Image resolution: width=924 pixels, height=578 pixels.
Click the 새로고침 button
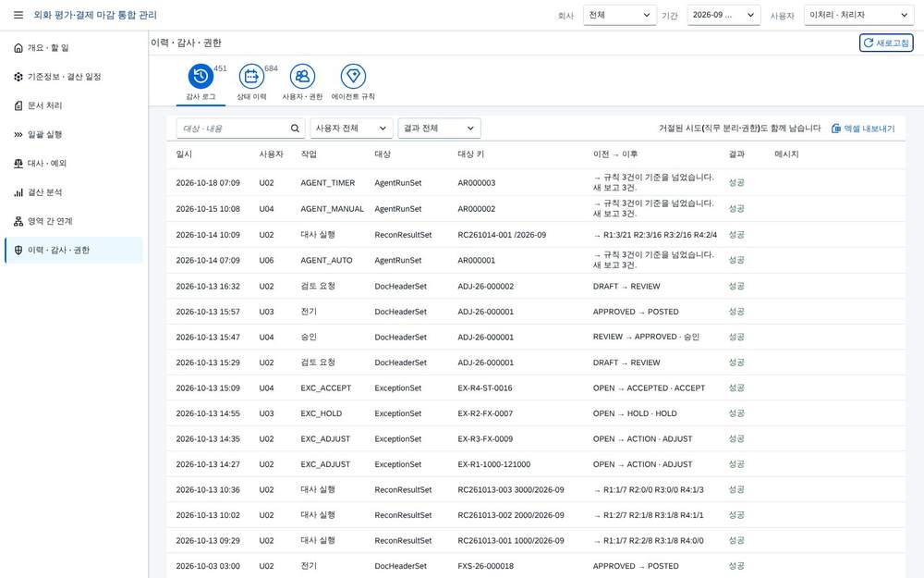point(886,43)
